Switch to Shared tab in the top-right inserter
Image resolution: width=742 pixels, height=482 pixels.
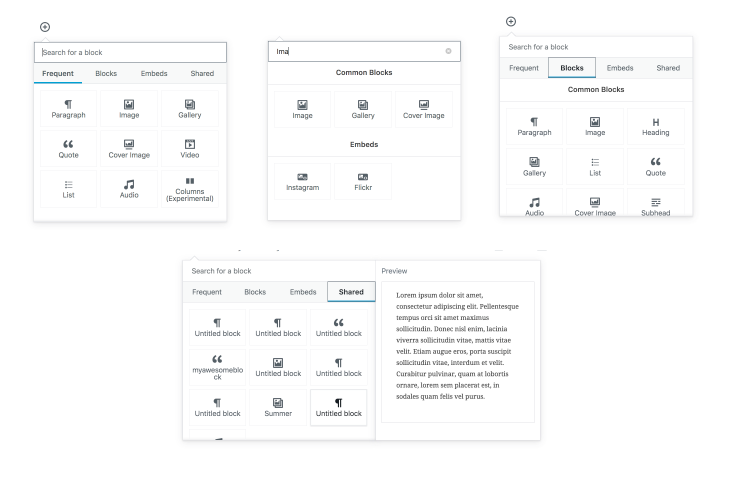pos(668,68)
